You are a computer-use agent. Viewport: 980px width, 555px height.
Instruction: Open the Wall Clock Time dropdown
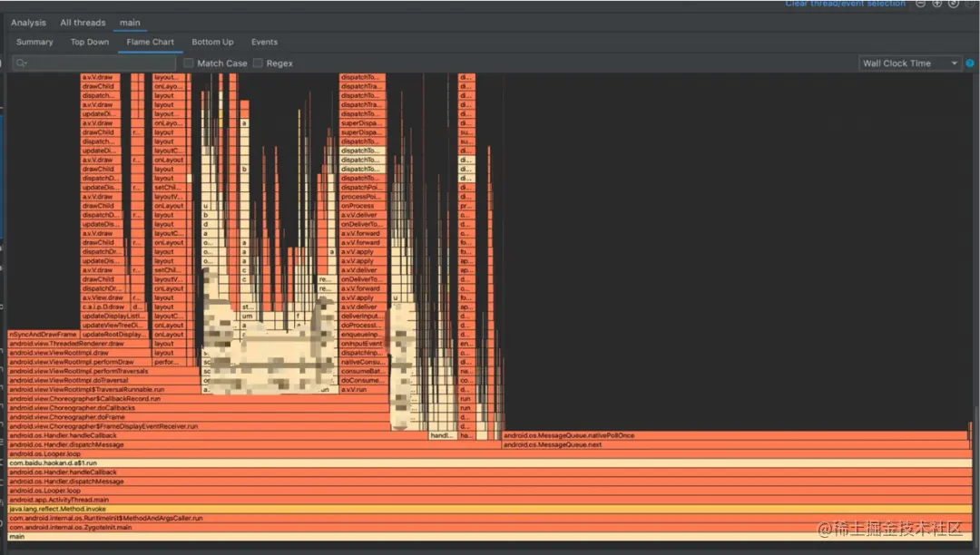tap(910, 63)
